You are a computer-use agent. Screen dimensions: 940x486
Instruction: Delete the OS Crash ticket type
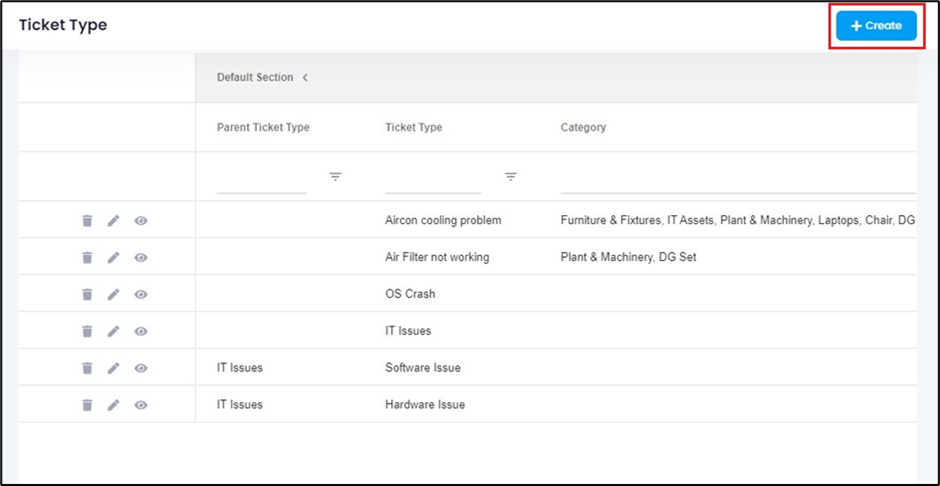pos(87,294)
